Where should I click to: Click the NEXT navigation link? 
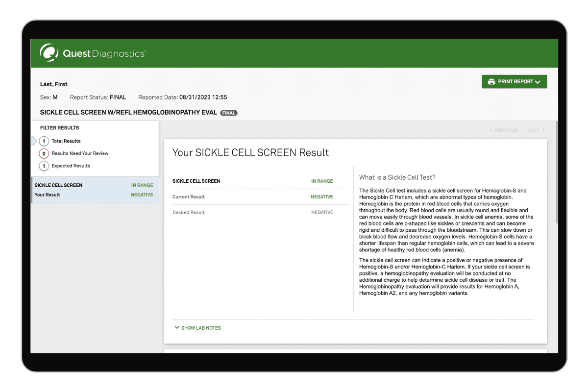click(533, 130)
